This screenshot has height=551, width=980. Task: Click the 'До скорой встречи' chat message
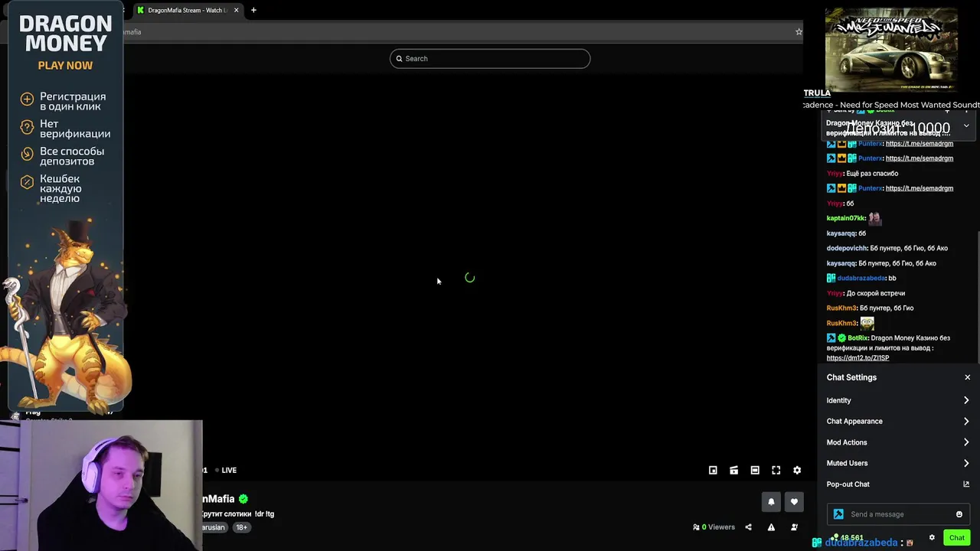tap(875, 293)
